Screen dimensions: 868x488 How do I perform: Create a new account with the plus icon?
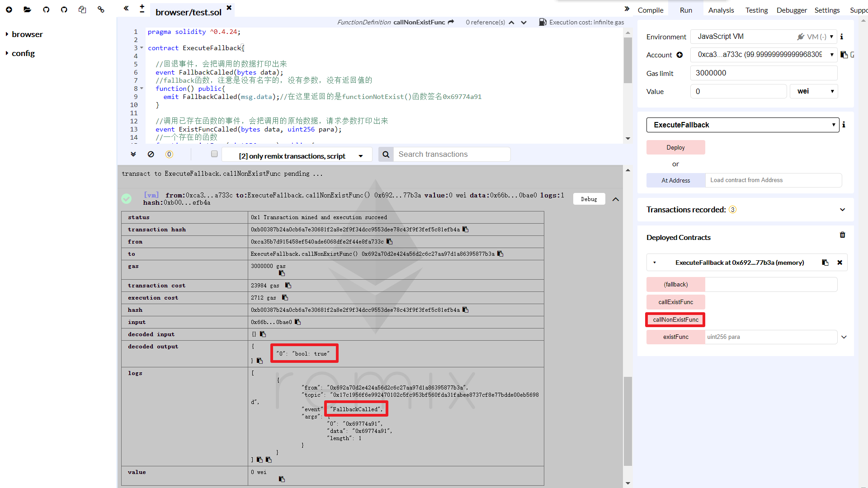point(679,55)
